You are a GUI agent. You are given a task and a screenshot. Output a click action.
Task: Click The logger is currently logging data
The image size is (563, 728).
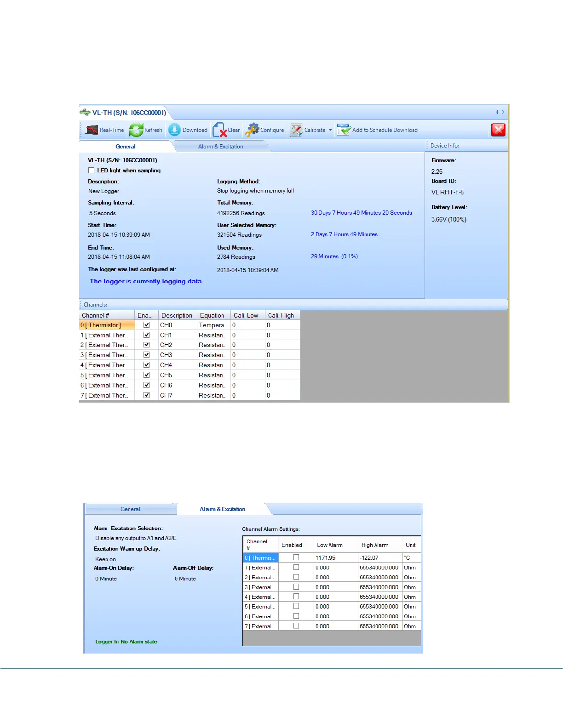[145, 281]
